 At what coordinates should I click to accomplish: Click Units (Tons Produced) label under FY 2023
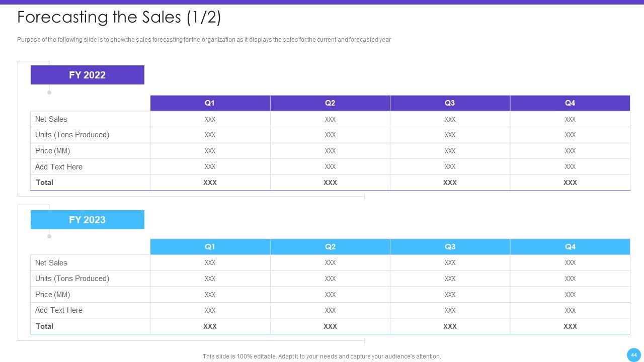72,279
